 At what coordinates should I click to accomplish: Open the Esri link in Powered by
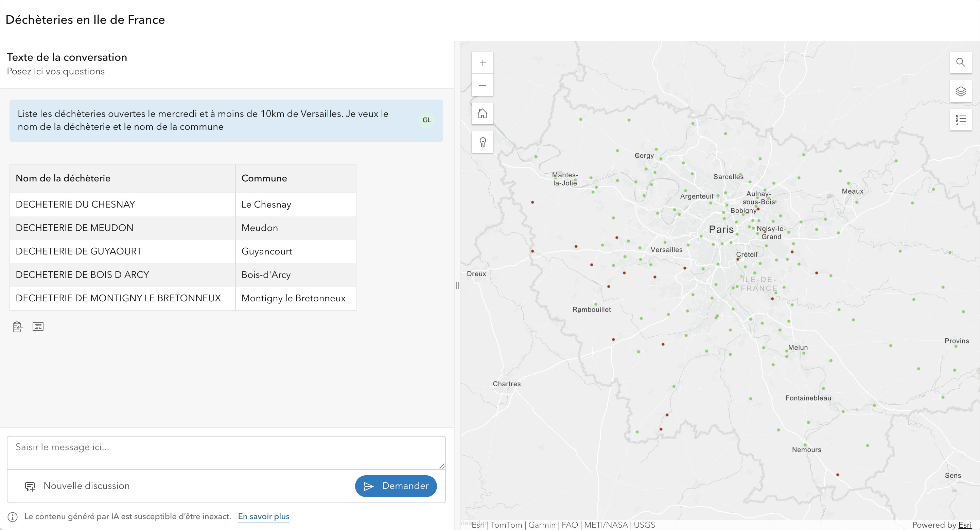(965, 525)
